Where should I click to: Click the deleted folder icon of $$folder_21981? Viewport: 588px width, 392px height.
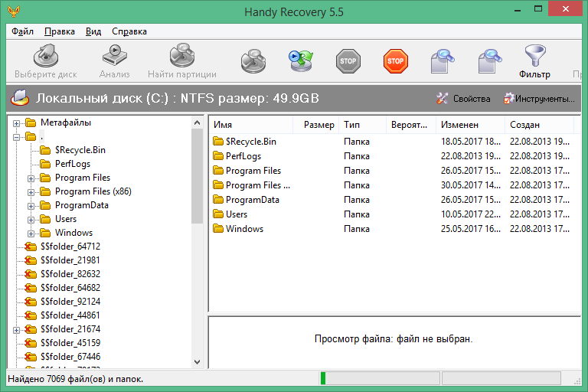tap(30, 260)
